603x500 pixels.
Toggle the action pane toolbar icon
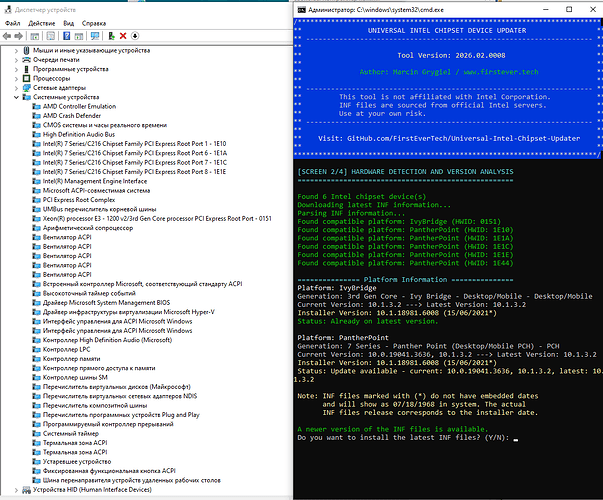pos(78,36)
